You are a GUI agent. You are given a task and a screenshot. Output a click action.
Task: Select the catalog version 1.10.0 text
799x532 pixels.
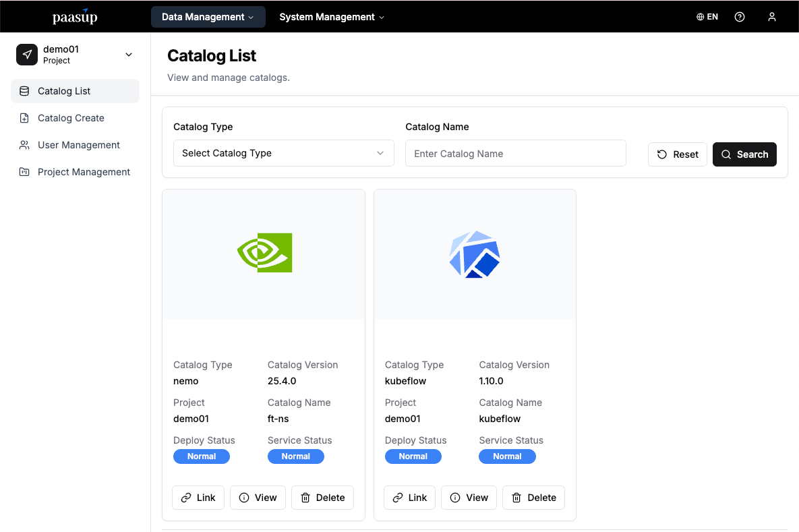tap(492, 381)
